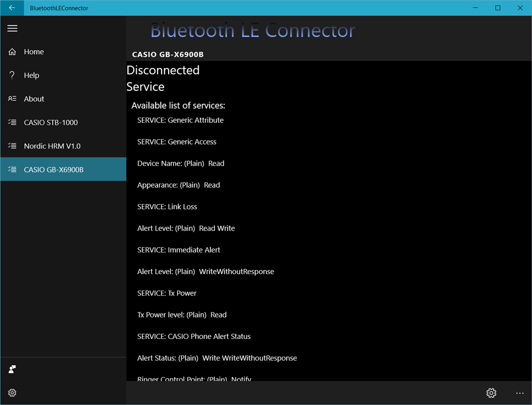Click the Bluetooth LE Connector header
Screen dimensions: 532x405
(252, 30)
